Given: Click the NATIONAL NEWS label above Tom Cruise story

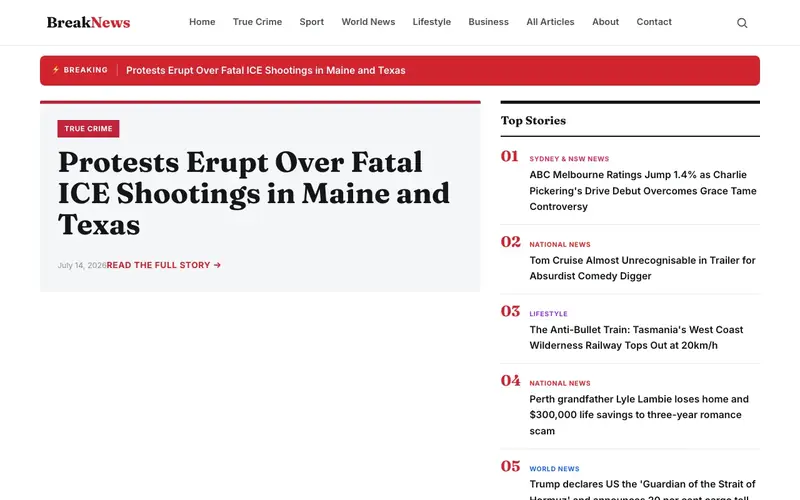Looking at the screenshot, I should tap(560, 244).
